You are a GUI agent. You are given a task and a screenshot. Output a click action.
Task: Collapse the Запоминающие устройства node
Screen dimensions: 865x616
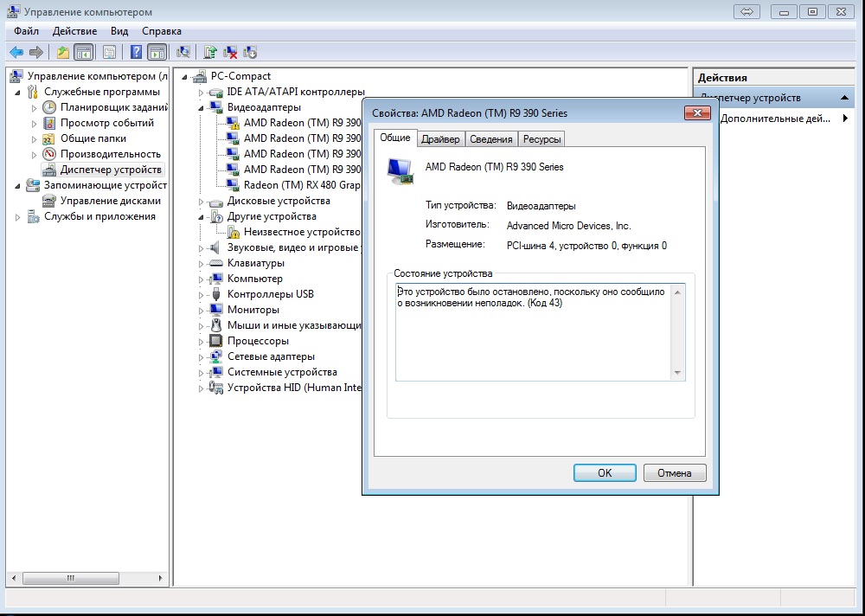tap(17, 186)
